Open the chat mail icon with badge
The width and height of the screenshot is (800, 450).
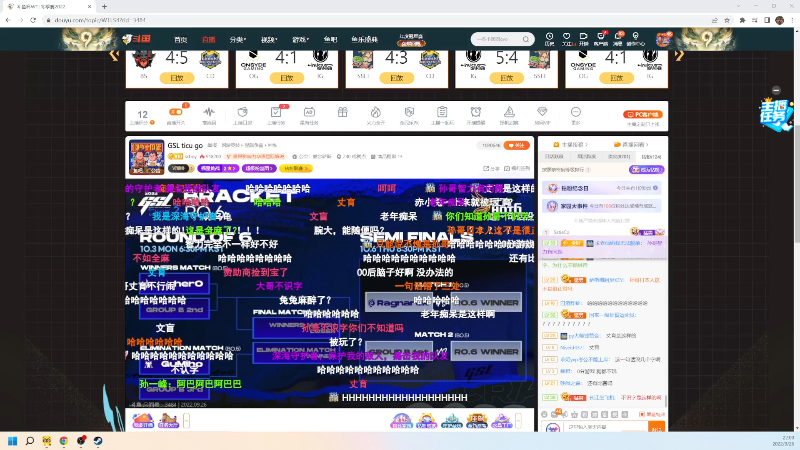(x=554, y=415)
